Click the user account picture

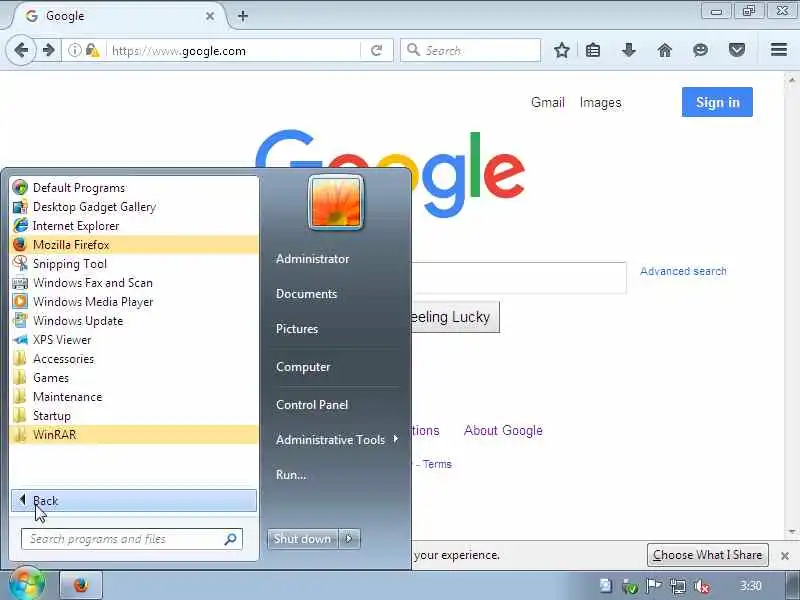point(336,203)
